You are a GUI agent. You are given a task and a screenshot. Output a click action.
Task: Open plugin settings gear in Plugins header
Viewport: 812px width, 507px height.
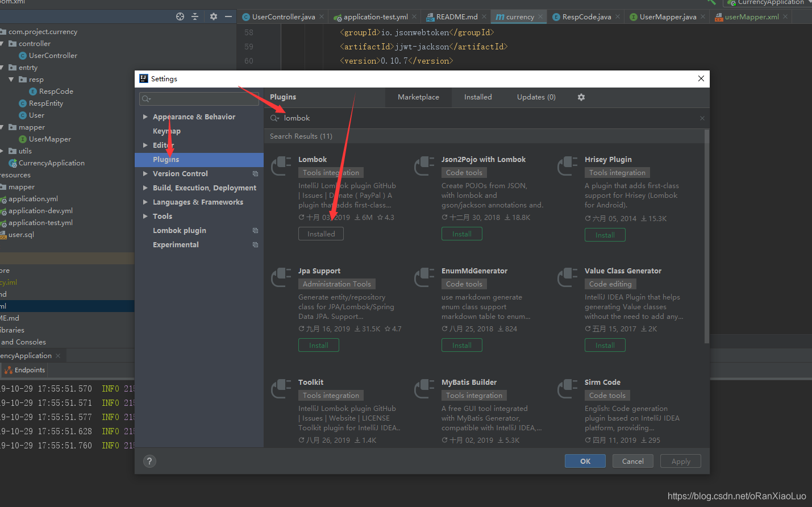(581, 97)
